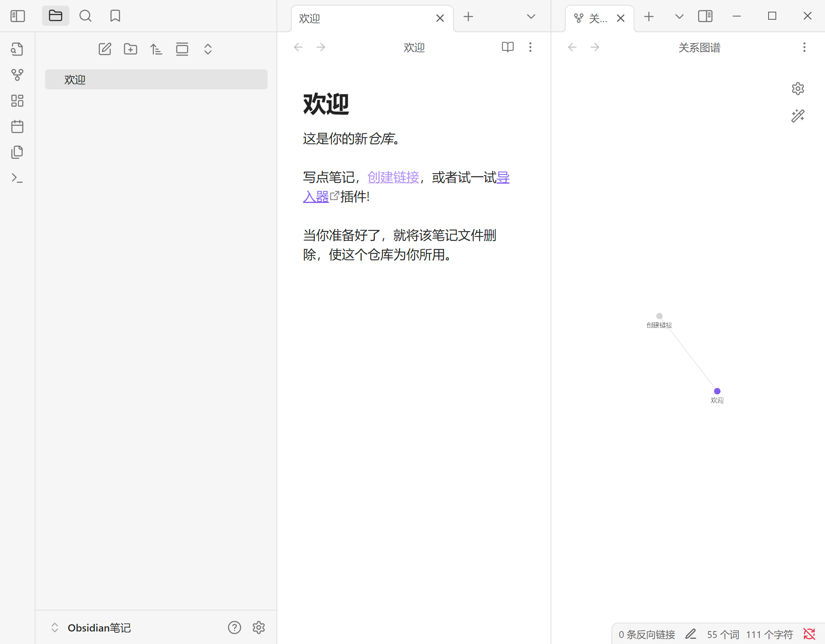Create a new note in the file explorer
Viewport: 825px width, 644px height.
(x=105, y=49)
